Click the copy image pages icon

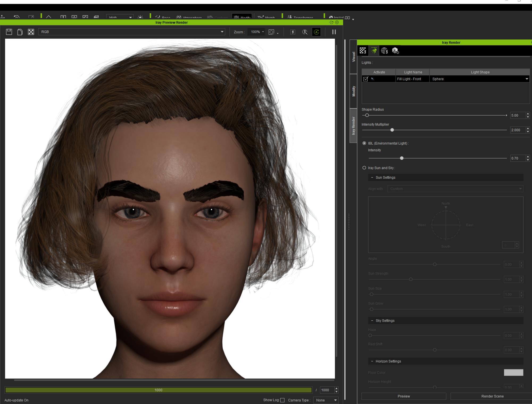20,32
